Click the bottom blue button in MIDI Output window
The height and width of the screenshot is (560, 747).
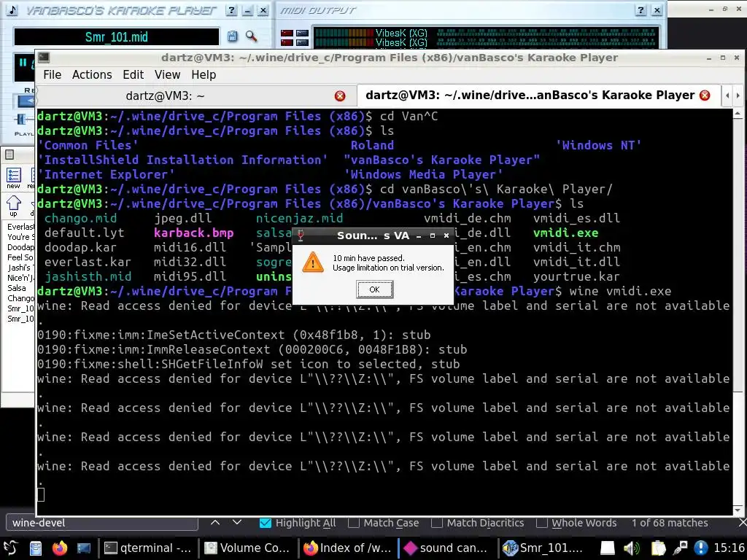[302, 42]
